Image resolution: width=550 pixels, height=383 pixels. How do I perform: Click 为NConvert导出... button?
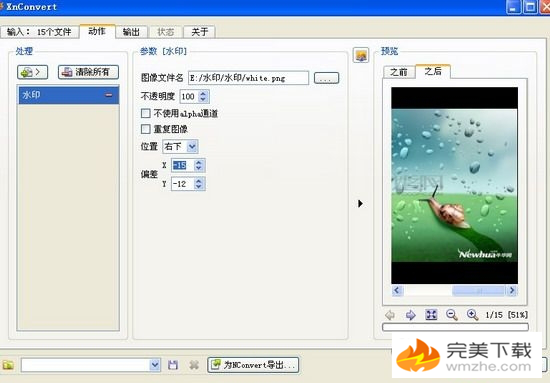click(x=253, y=365)
